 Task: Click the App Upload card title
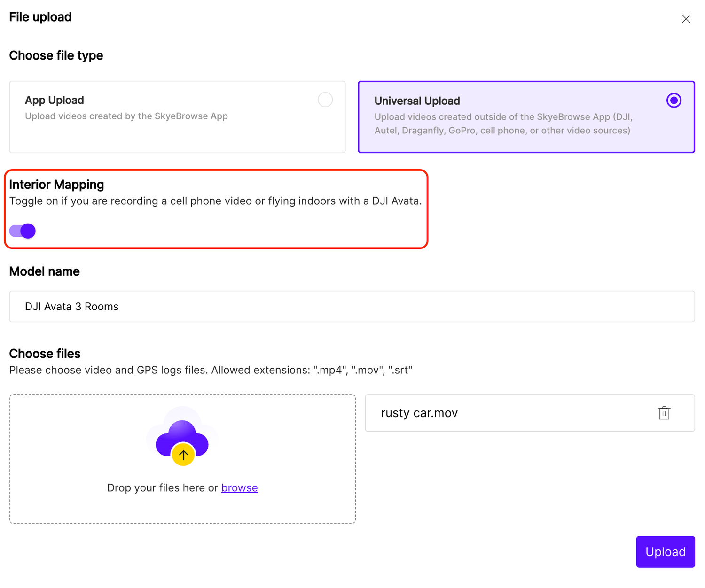click(55, 100)
